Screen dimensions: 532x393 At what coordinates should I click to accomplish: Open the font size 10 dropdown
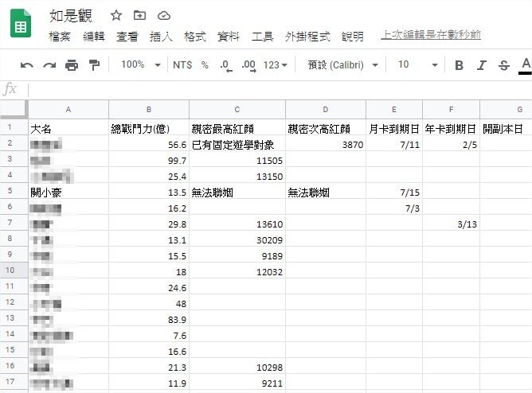[x=417, y=65]
